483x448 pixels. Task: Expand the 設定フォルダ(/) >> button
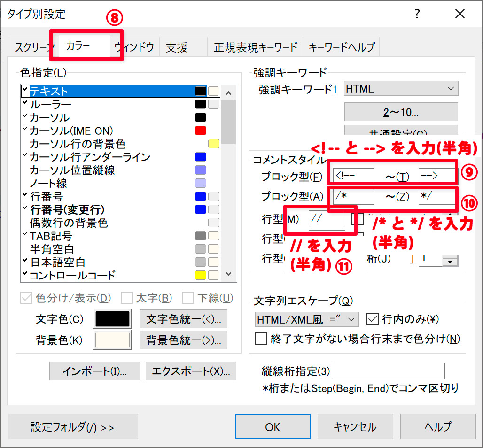[73, 427]
